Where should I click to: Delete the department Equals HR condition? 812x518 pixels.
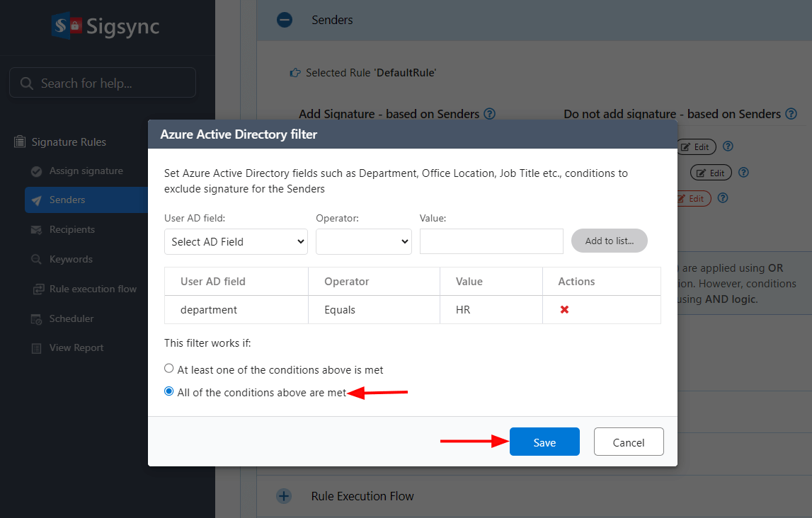pyautogui.click(x=564, y=310)
